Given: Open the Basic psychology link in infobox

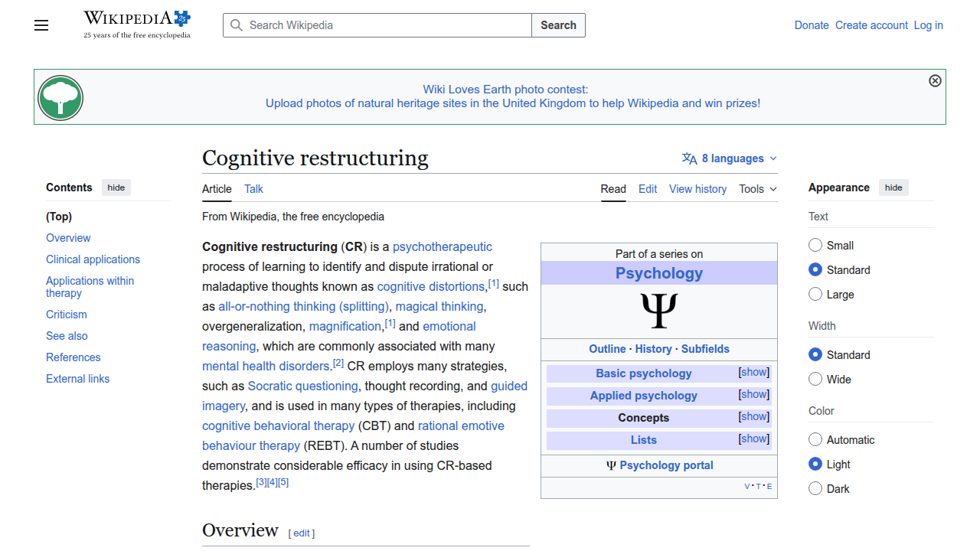Looking at the screenshot, I should tap(644, 373).
